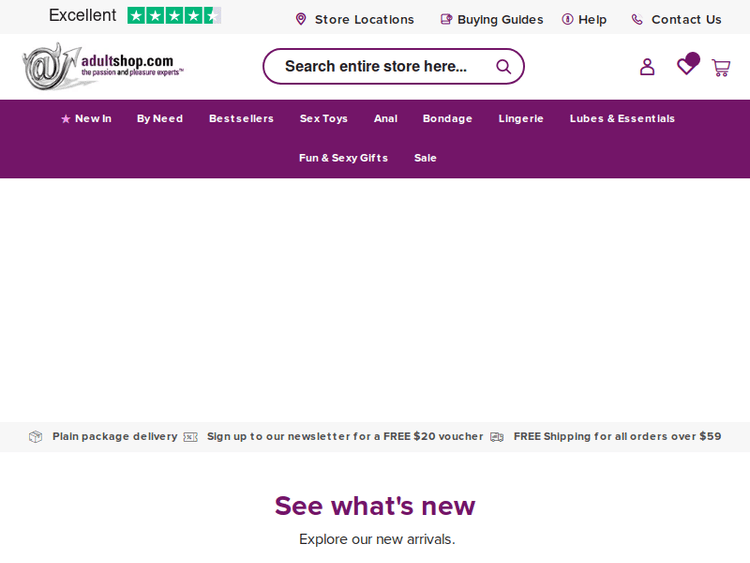The height and width of the screenshot is (563, 750).
Task: Open the wishlist heart icon
Action: (686, 66)
